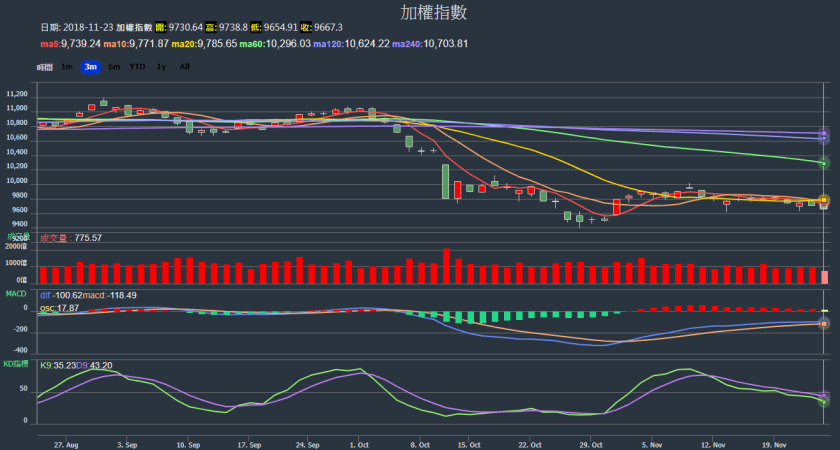The height and width of the screenshot is (450, 840).
Task: Select the last pink volume bar
Action: click(x=824, y=277)
